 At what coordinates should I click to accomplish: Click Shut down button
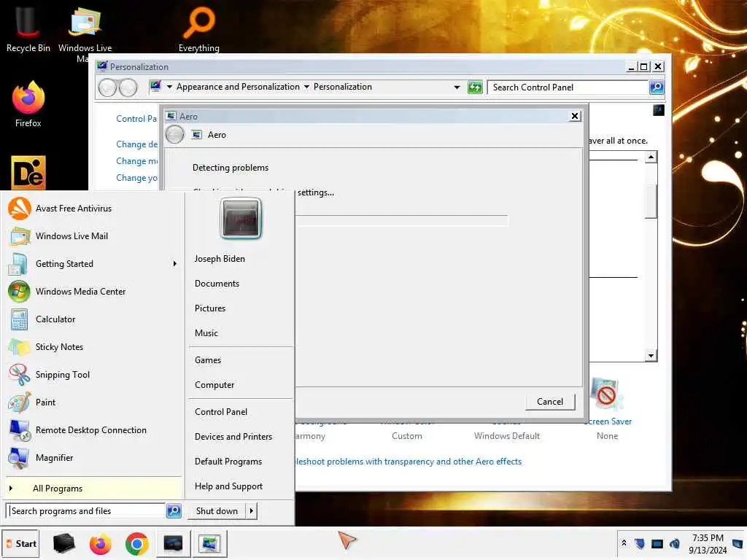click(x=217, y=511)
